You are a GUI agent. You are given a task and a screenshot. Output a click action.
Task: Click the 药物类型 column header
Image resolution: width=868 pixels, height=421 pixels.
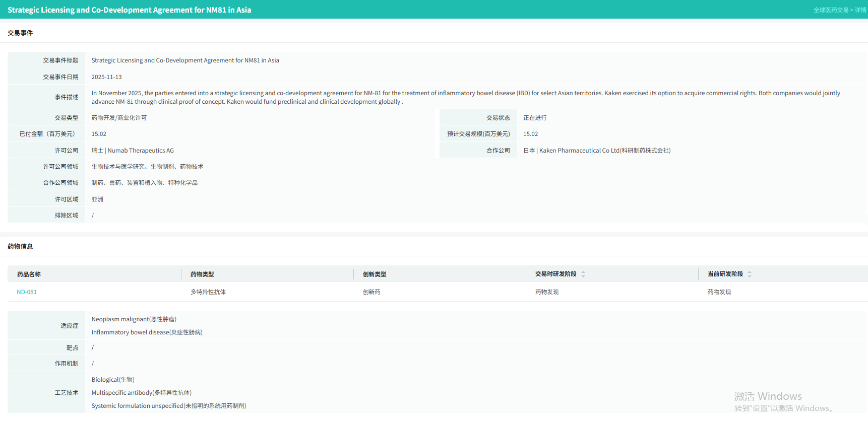(202, 274)
